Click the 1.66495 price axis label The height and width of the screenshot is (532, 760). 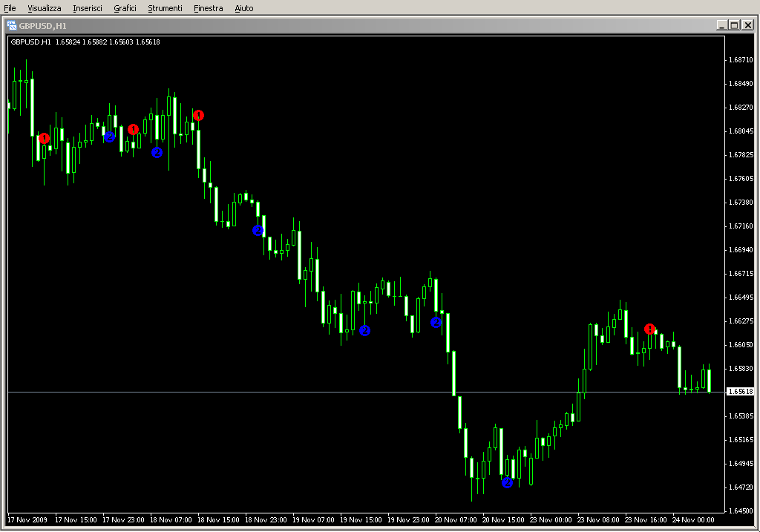[x=741, y=298]
